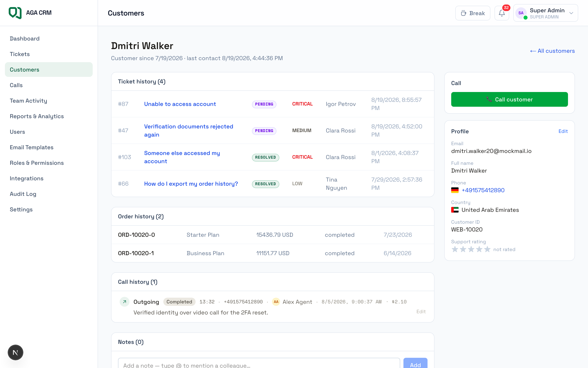Select order ORD-10020-1
The width and height of the screenshot is (588, 368).
(136, 253)
